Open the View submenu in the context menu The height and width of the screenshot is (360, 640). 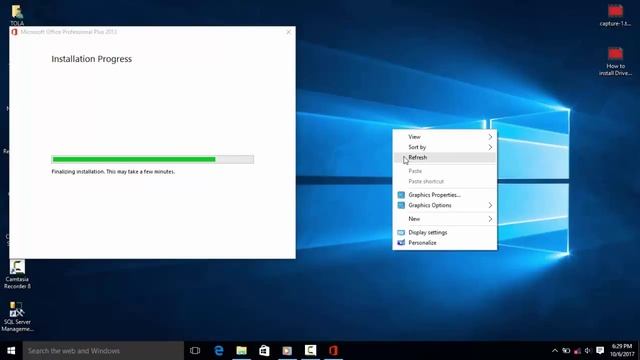(444, 137)
